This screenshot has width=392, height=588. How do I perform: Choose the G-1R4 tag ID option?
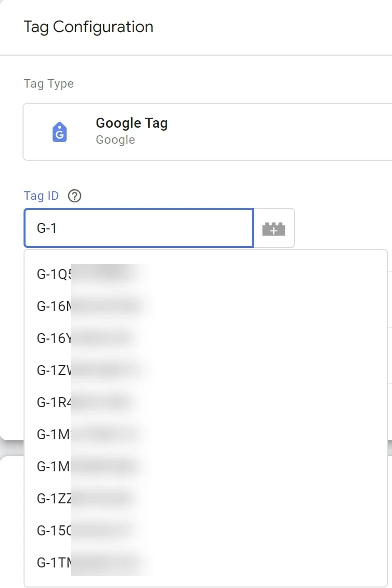tap(206, 402)
